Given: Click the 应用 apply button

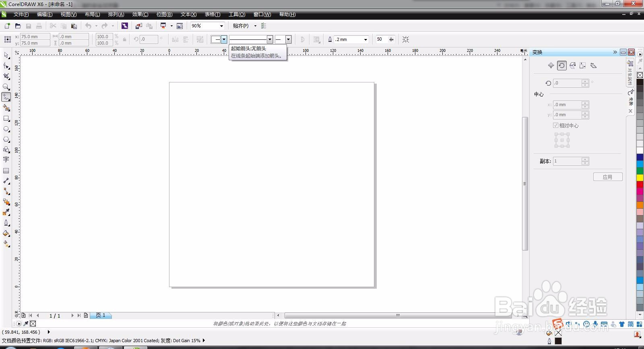Looking at the screenshot, I should tap(608, 177).
